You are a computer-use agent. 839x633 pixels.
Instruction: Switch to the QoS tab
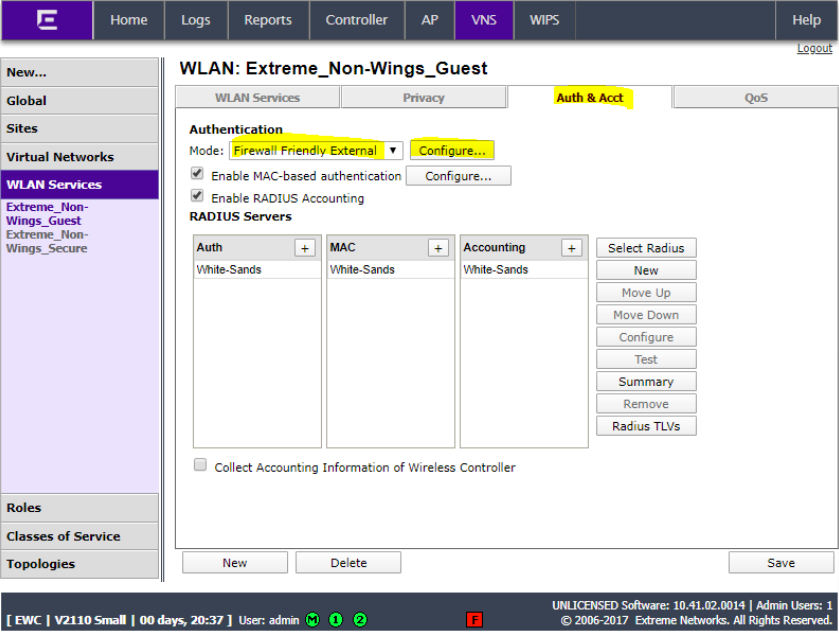[756, 98]
